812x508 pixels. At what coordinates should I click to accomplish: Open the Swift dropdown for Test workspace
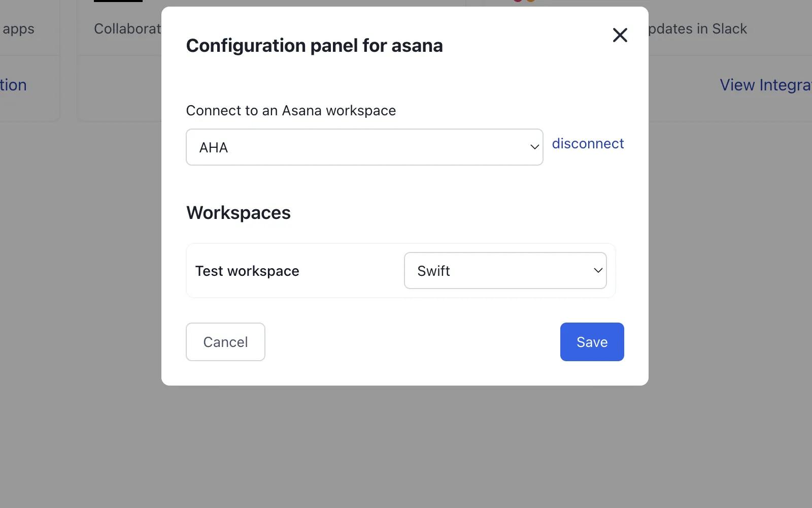(505, 271)
